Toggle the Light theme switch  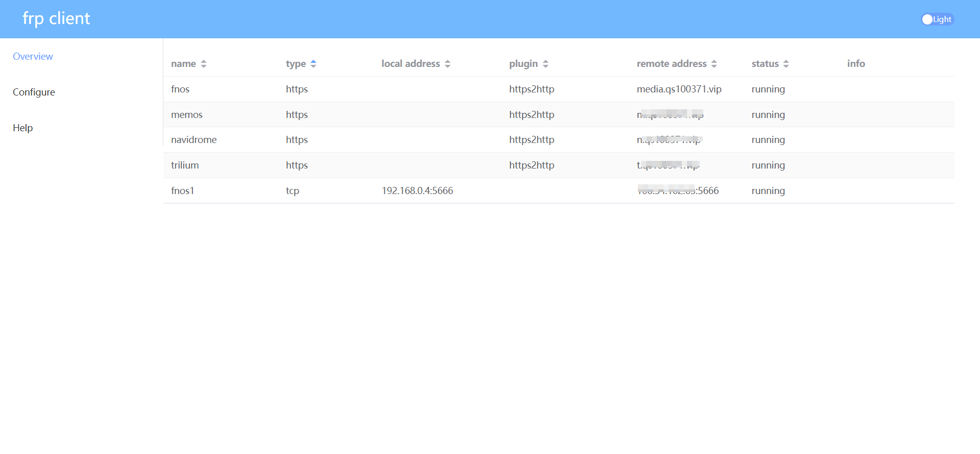[x=937, y=19]
